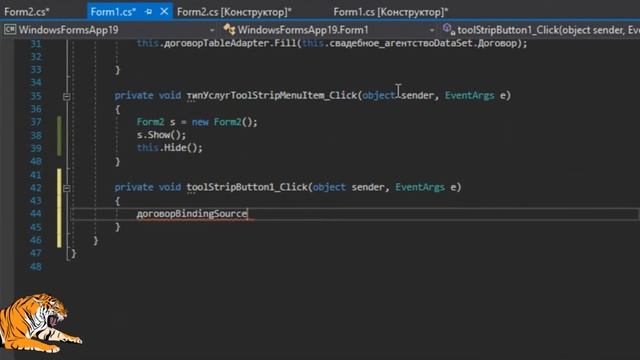This screenshot has height=360, width=640.
Task: Click line number 44 in the margin
Action: click(36, 213)
